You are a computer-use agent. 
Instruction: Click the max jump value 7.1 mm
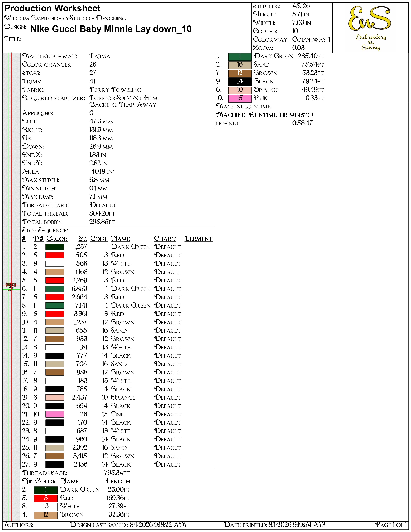click(98, 197)
